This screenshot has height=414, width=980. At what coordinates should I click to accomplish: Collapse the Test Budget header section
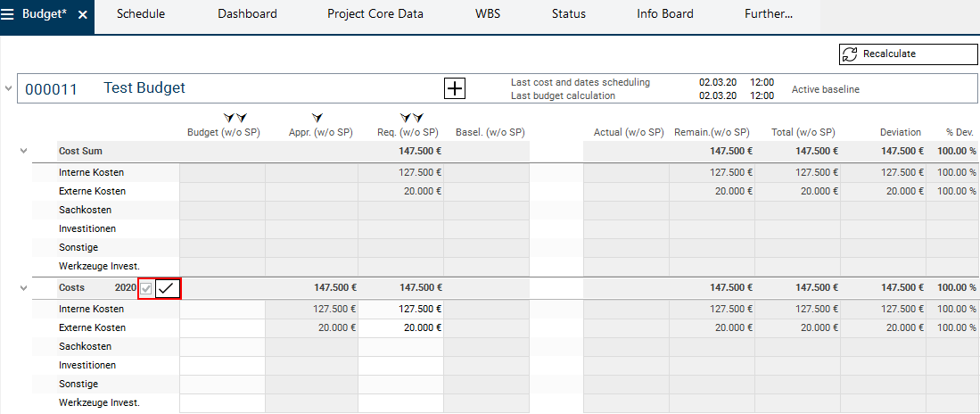[x=9, y=88]
